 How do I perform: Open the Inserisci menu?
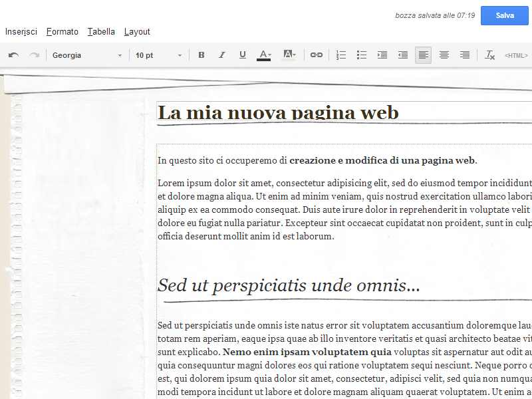pos(21,31)
